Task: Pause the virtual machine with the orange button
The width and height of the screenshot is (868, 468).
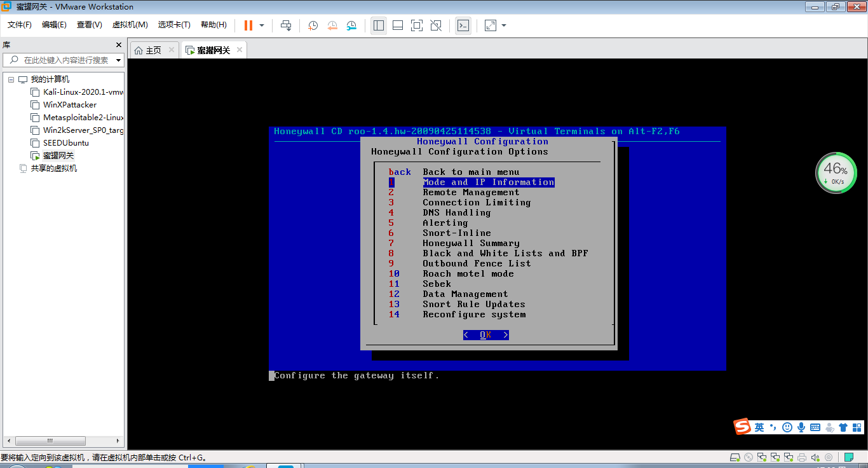Action: [248, 25]
